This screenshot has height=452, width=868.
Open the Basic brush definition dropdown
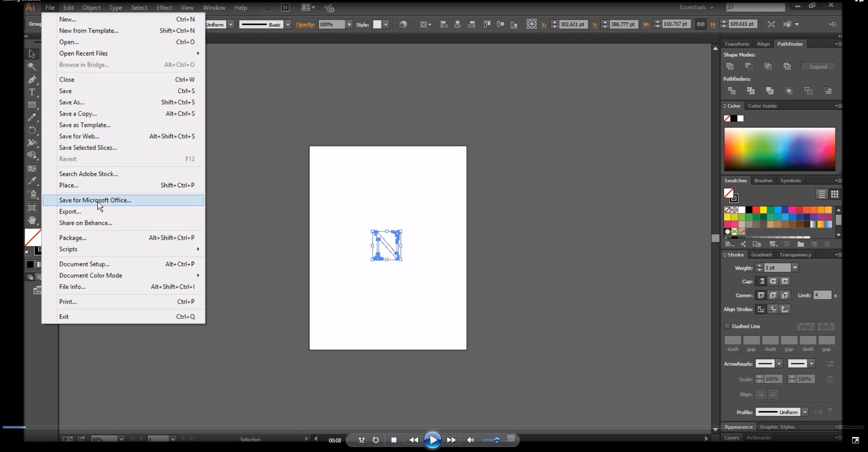288,24
